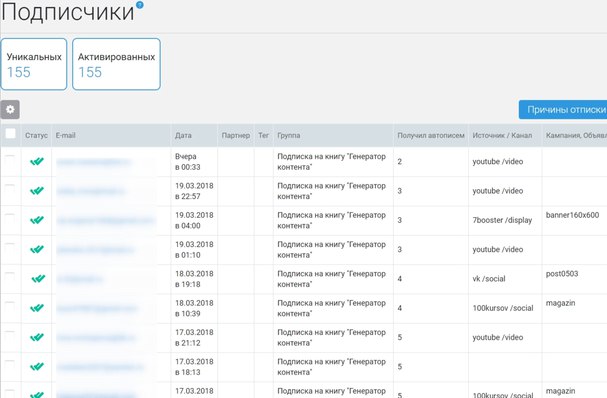Select the Активированных 155 stat card
The width and height of the screenshot is (607, 398).
click(116, 64)
